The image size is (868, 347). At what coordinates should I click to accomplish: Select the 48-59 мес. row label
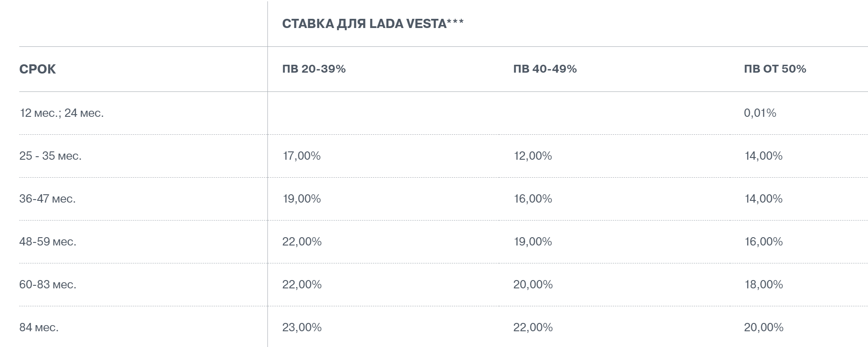(48, 242)
